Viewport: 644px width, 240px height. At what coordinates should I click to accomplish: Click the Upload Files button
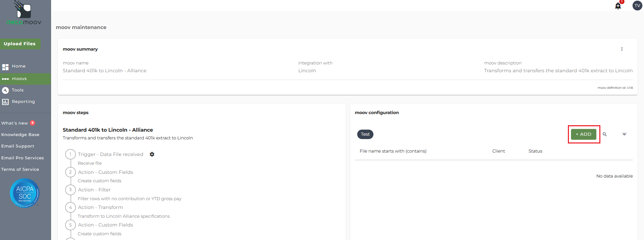[20, 44]
